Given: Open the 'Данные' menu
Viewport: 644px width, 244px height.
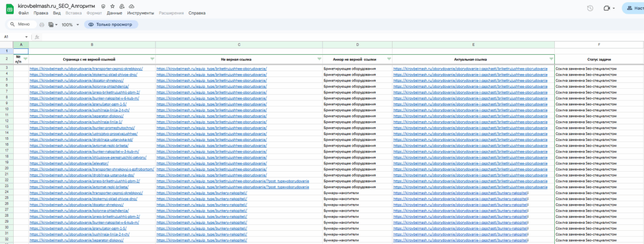Looking at the screenshot, I should [114, 13].
